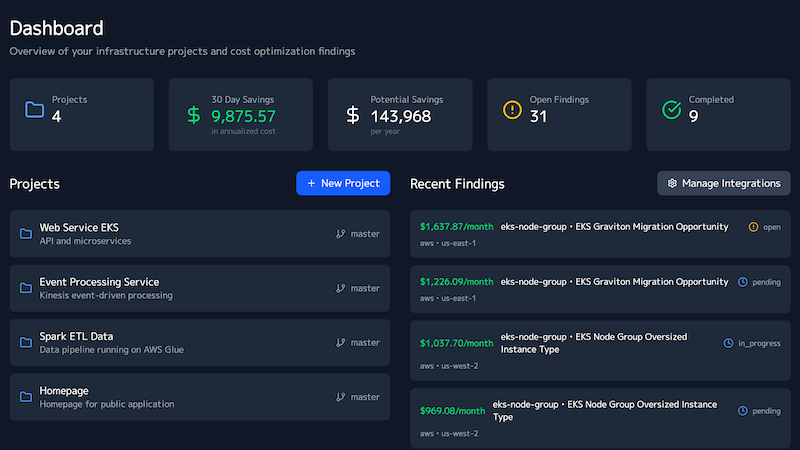Viewport: 800px width, 450px height.
Task: Click the gear icon in Manage Integrations
Action: [x=672, y=183]
